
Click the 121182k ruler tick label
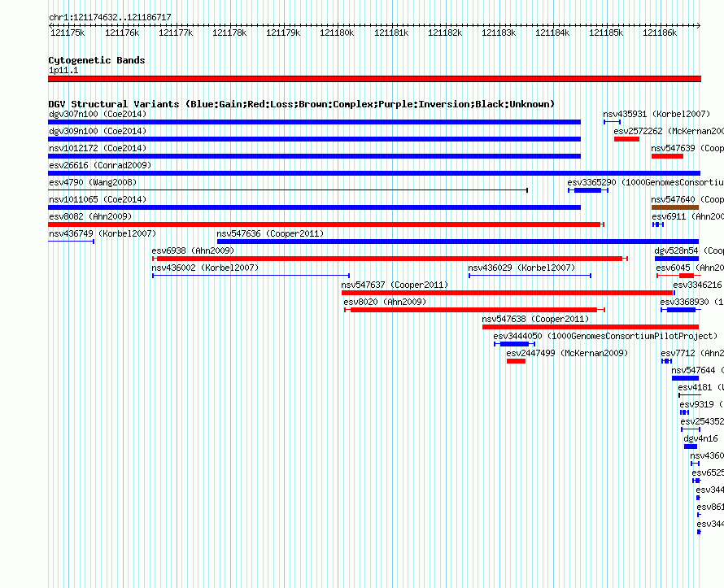pyautogui.click(x=445, y=33)
